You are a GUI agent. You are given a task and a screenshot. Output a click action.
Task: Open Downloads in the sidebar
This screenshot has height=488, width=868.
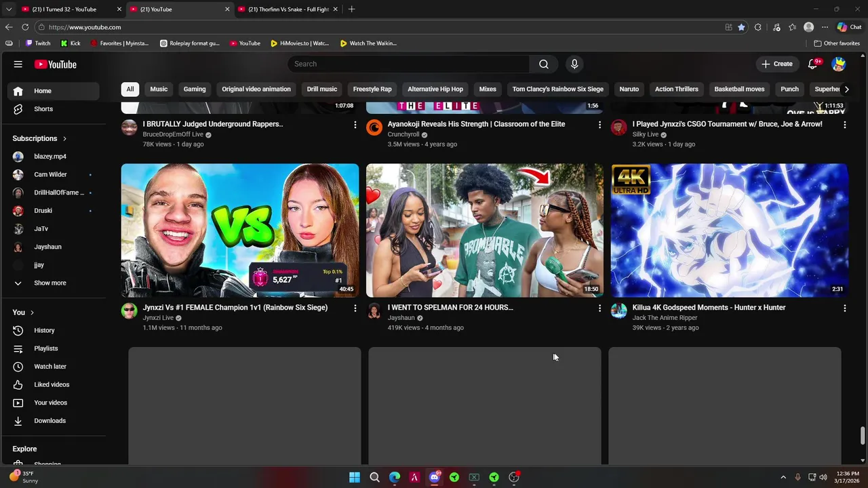(54, 420)
